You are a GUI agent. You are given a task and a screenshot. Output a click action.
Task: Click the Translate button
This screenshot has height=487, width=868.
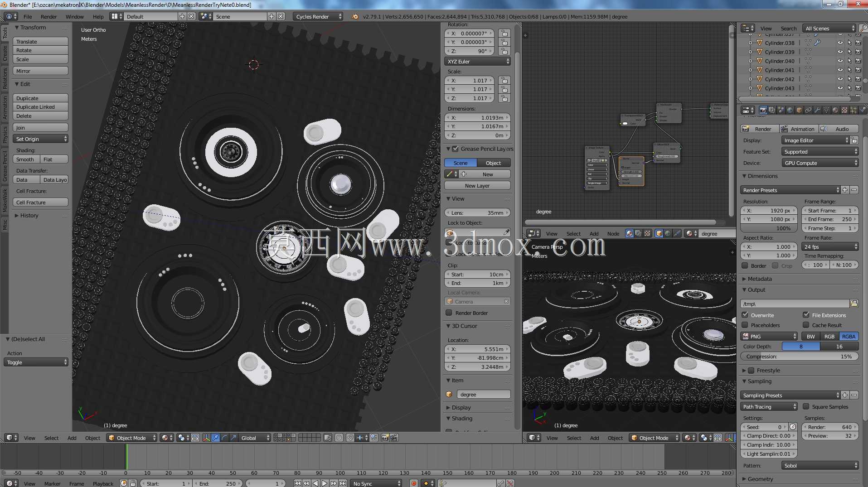[41, 41]
